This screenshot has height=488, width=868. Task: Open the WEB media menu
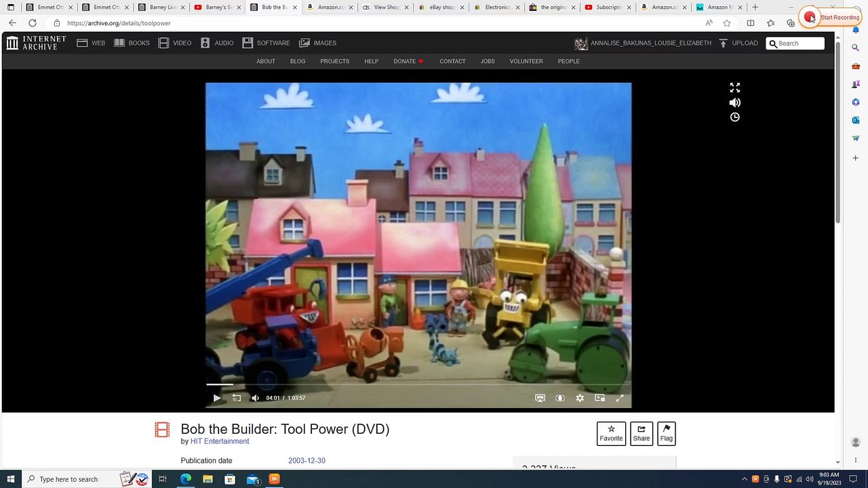(91, 43)
